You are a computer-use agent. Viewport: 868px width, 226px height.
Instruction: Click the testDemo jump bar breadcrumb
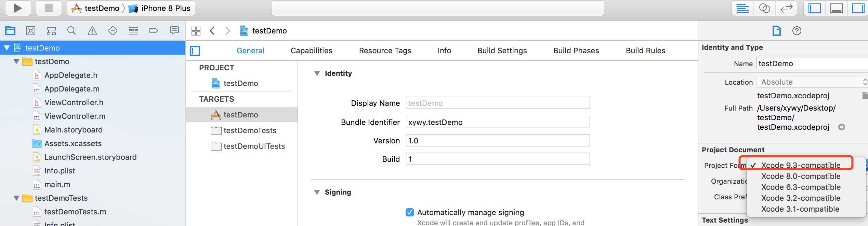(263, 31)
